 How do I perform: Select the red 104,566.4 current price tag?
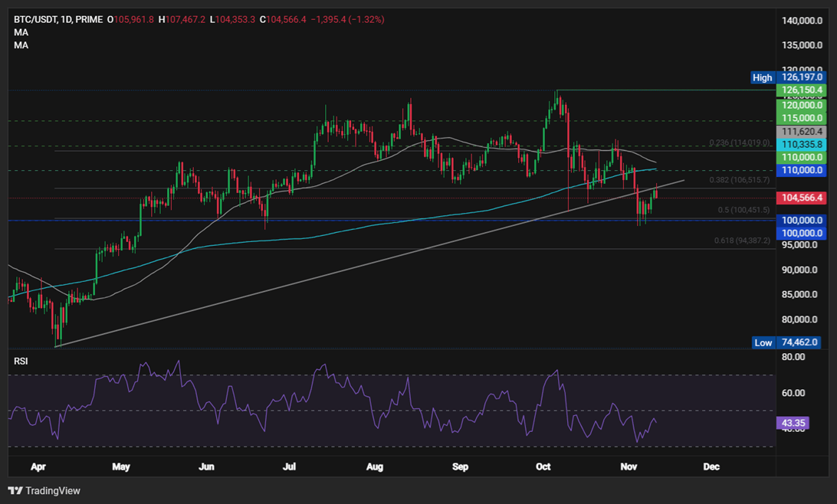coord(801,198)
